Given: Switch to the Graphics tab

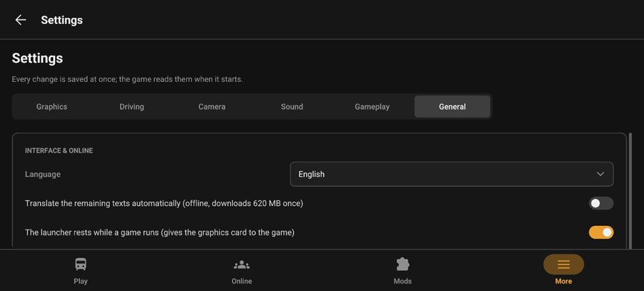Looking at the screenshot, I should coord(52,107).
